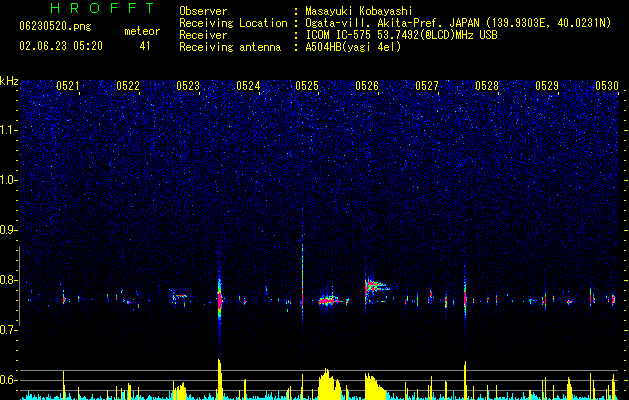Click the 0530 time marker
The height and width of the screenshot is (400, 629).
[607, 85]
